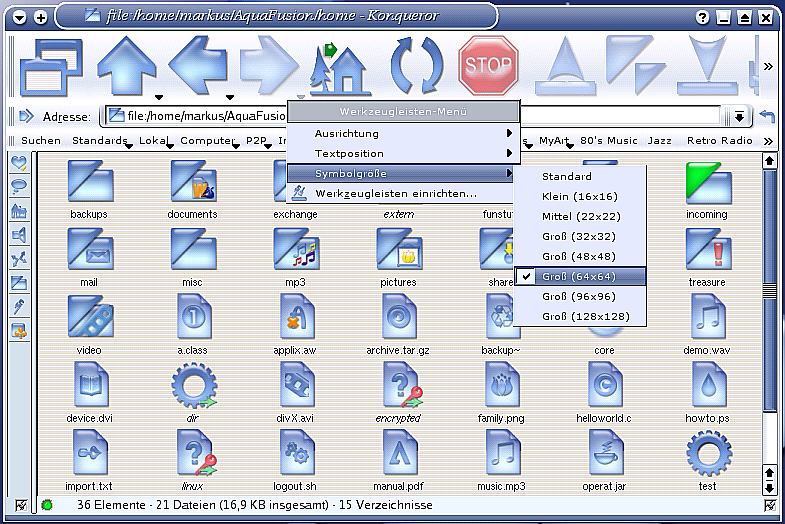Click the upward cone toolbar icon
The image size is (785, 524).
point(566,66)
